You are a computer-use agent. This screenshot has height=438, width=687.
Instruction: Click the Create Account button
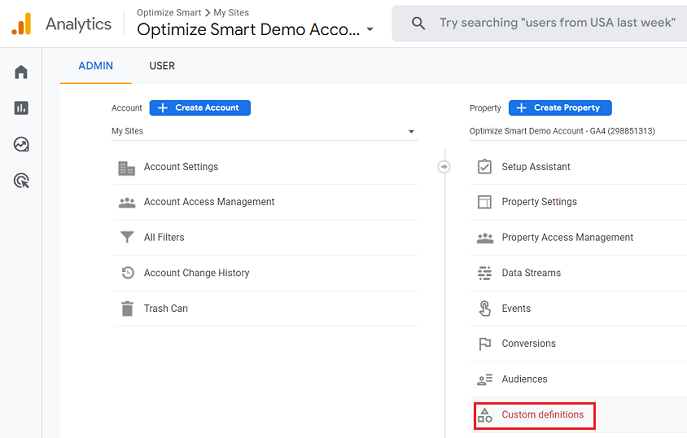(x=200, y=107)
